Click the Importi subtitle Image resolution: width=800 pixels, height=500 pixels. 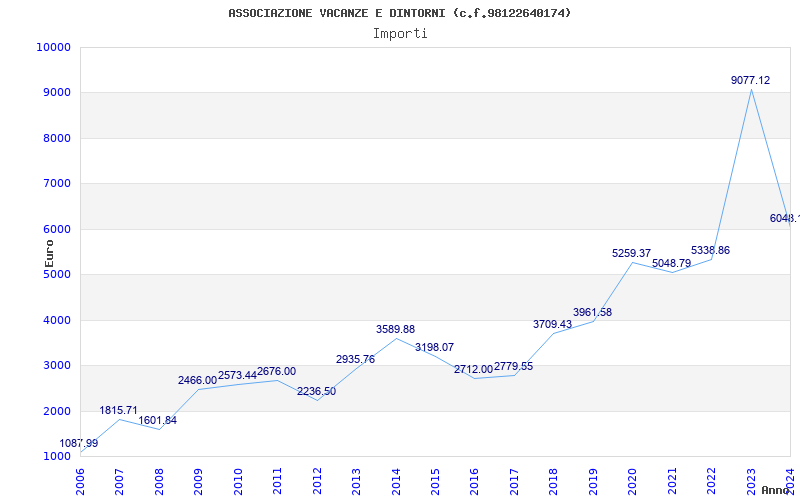[x=400, y=34]
